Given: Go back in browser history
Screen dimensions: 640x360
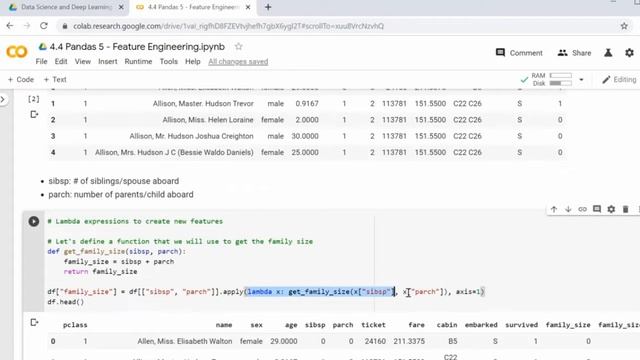Looking at the screenshot, I should click(10, 26).
